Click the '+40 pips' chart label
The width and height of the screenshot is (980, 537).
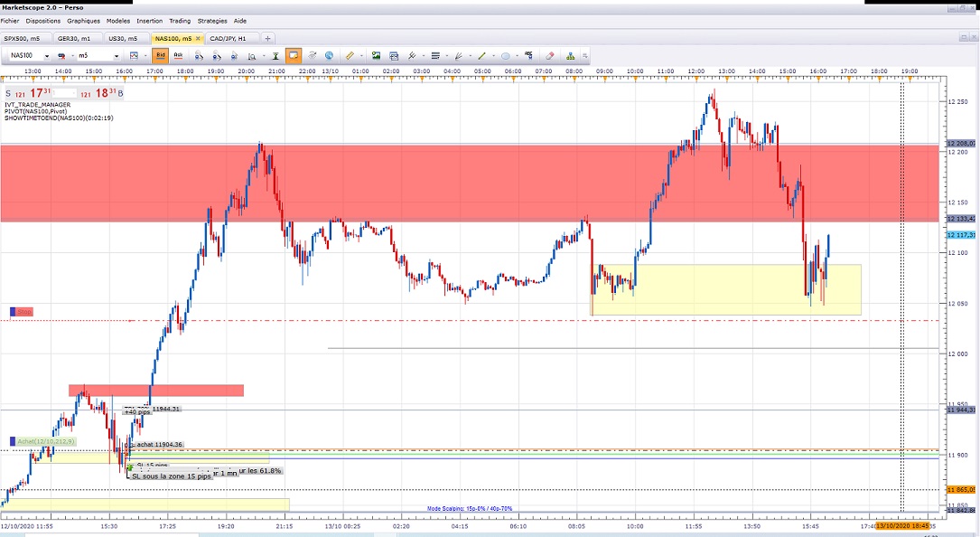click(x=137, y=412)
